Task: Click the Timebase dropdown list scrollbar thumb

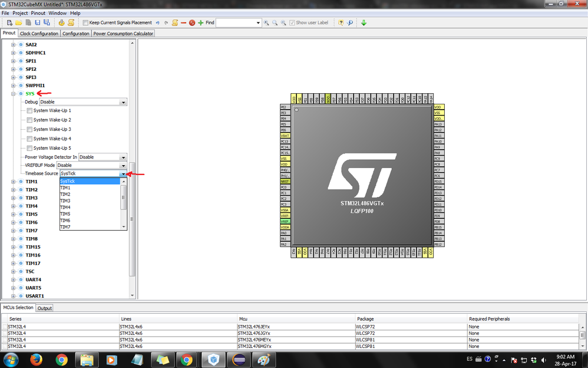Action: pyautogui.click(x=123, y=197)
